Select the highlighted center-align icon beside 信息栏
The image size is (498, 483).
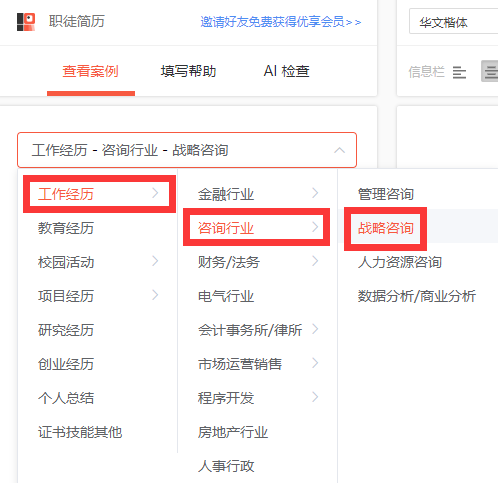[x=490, y=71]
